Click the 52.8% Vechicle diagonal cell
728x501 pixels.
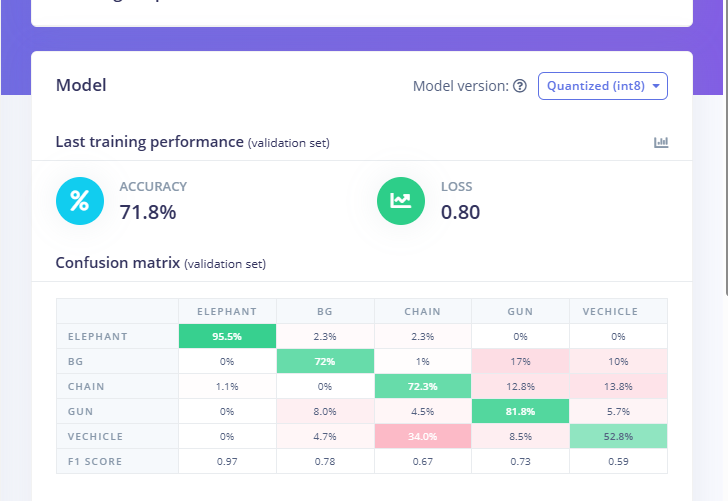pos(617,436)
